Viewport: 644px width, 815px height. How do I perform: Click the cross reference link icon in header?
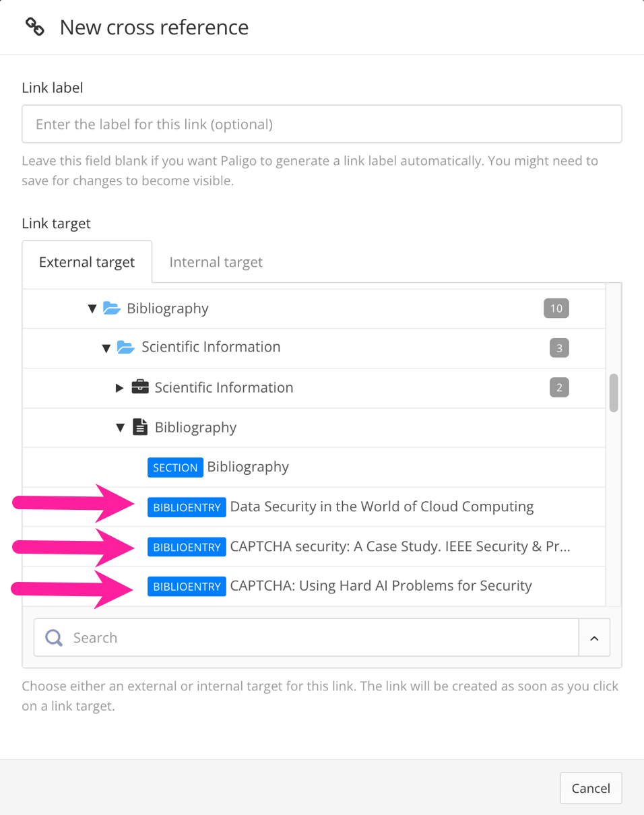click(x=34, y=27)
